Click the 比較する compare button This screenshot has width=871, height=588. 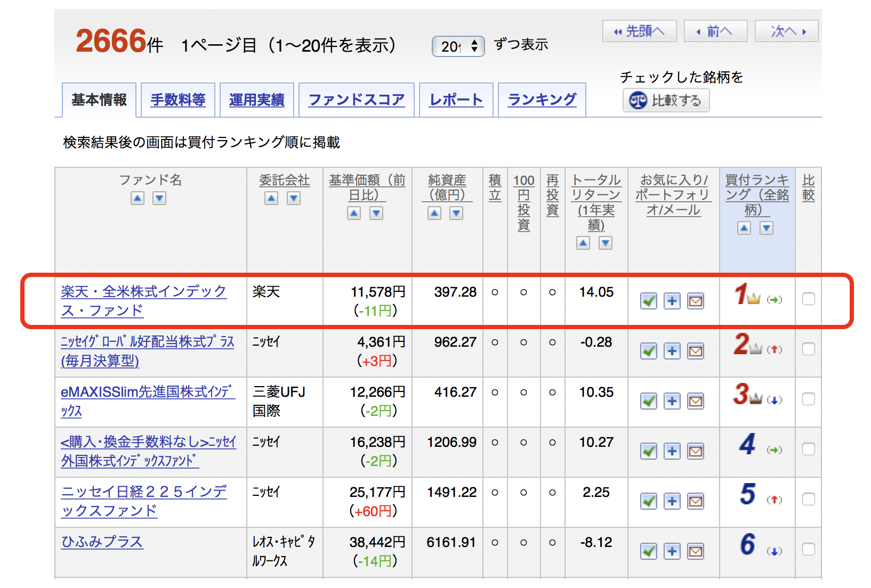coord(666,100)
